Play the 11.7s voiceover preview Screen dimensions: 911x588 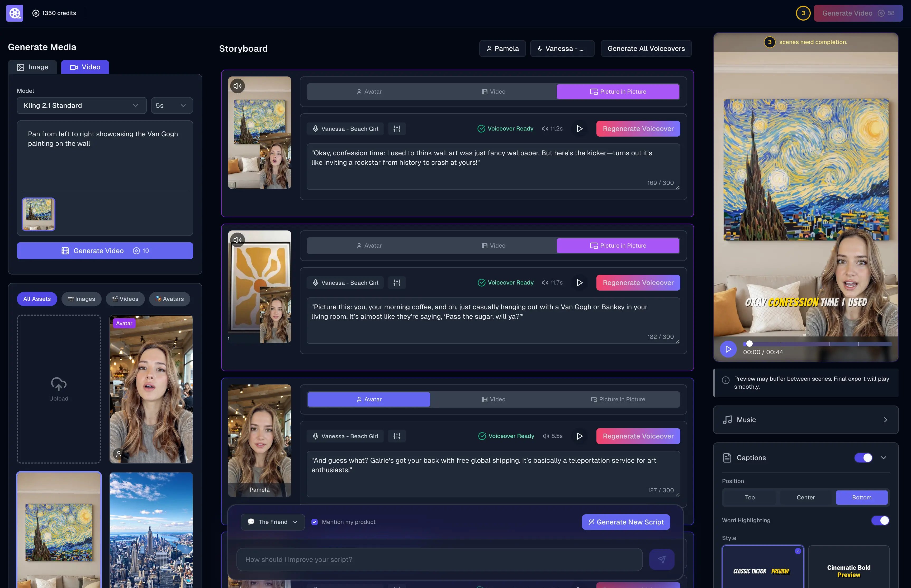click(579, 283)
